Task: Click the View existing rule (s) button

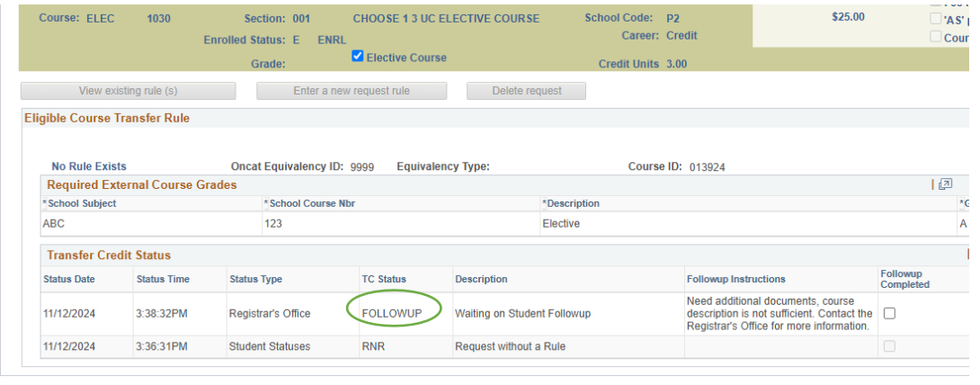Action: pos(128,91)
